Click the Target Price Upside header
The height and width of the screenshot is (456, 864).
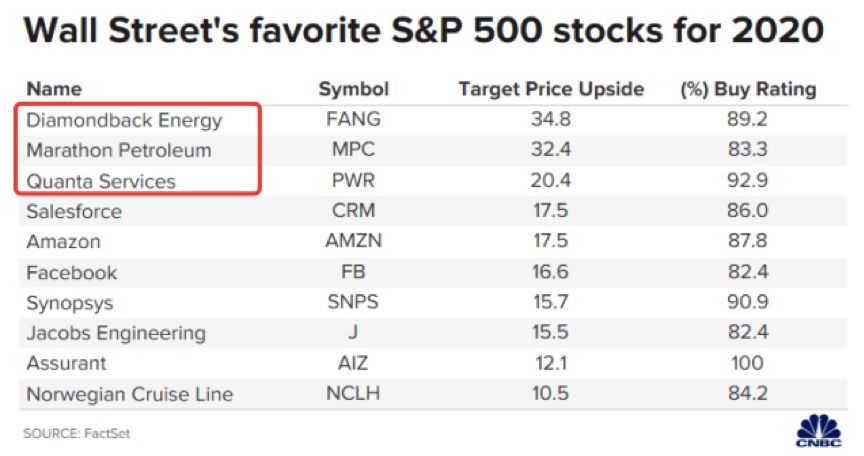[551, 89]
